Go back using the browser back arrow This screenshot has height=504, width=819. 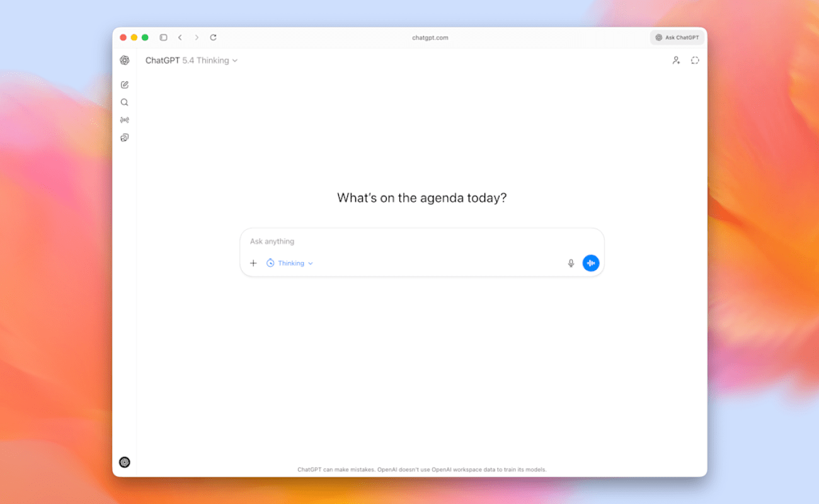tap(180, 38)
